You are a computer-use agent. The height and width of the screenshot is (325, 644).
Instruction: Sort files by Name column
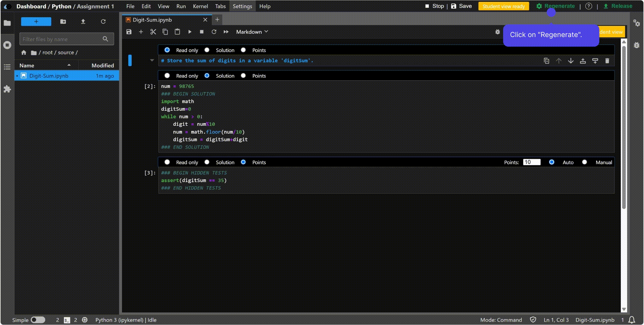27,65
